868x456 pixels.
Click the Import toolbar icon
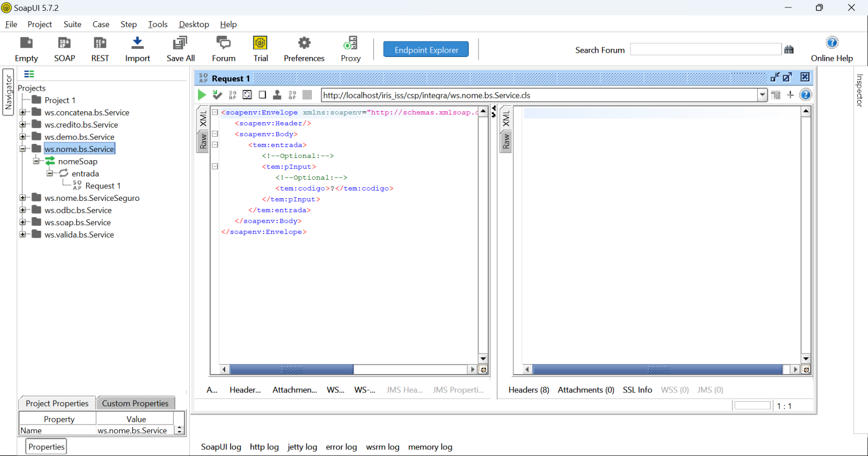137,43
